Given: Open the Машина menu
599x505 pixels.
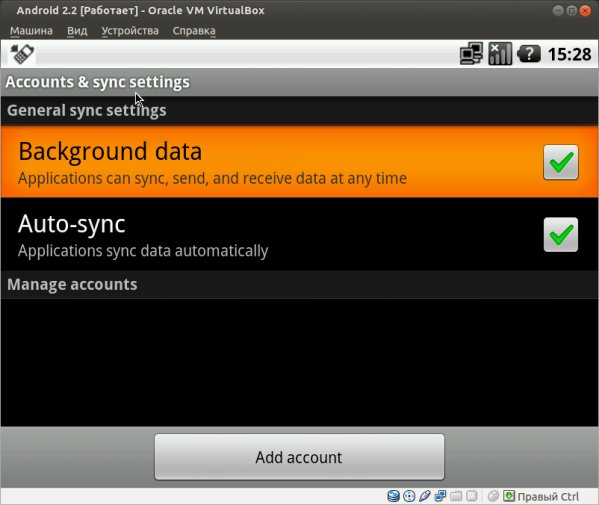Looking at the screenshot, I should click(x=31, y=31).
